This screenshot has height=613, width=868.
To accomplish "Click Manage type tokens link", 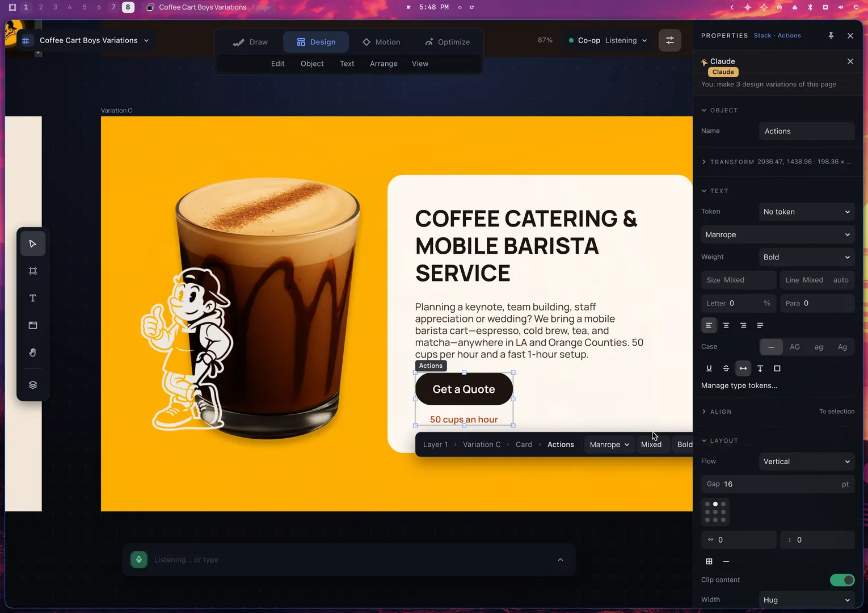I will (739, 385).
